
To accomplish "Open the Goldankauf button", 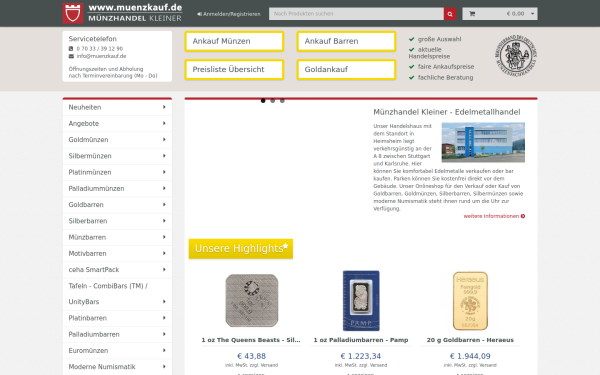I will click(x=346, y=70).
